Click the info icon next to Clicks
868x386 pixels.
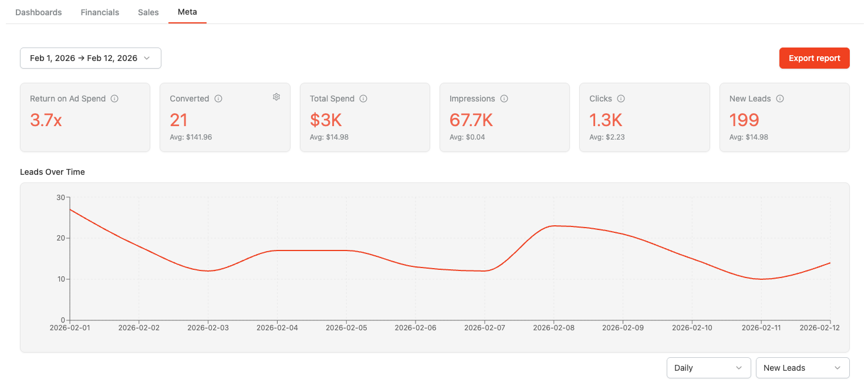(621, 99)
